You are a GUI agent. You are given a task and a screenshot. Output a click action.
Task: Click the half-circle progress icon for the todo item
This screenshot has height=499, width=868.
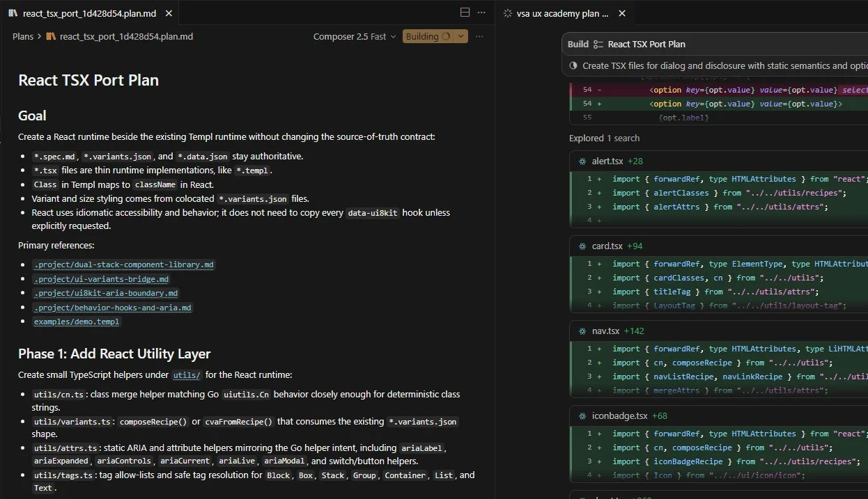(x=573, y=65)
